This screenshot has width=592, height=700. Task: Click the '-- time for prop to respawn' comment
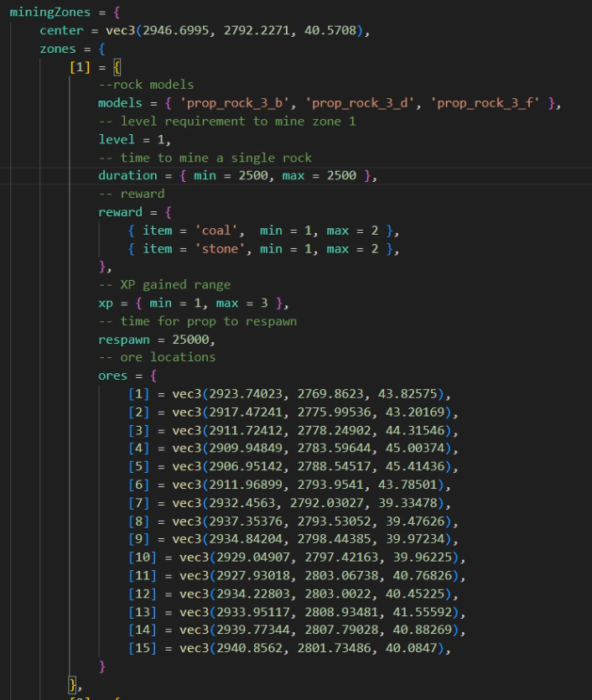197,321
